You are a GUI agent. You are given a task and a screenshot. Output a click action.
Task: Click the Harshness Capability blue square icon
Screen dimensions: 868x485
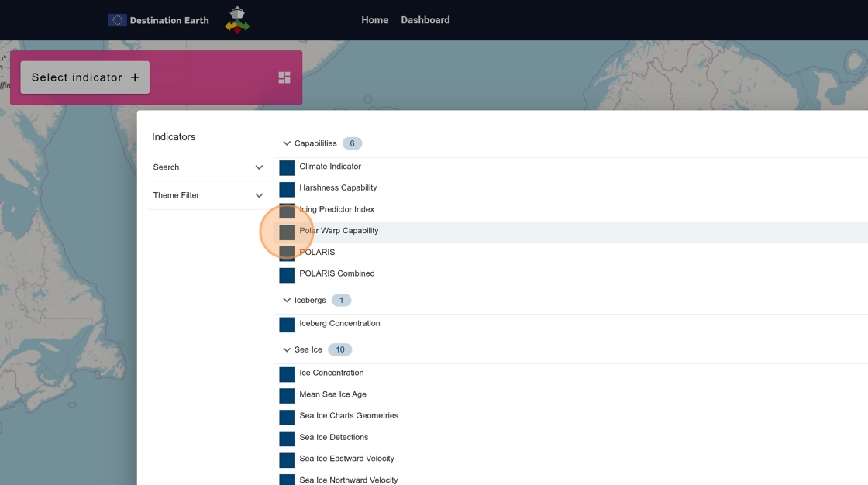click(287, 189)
